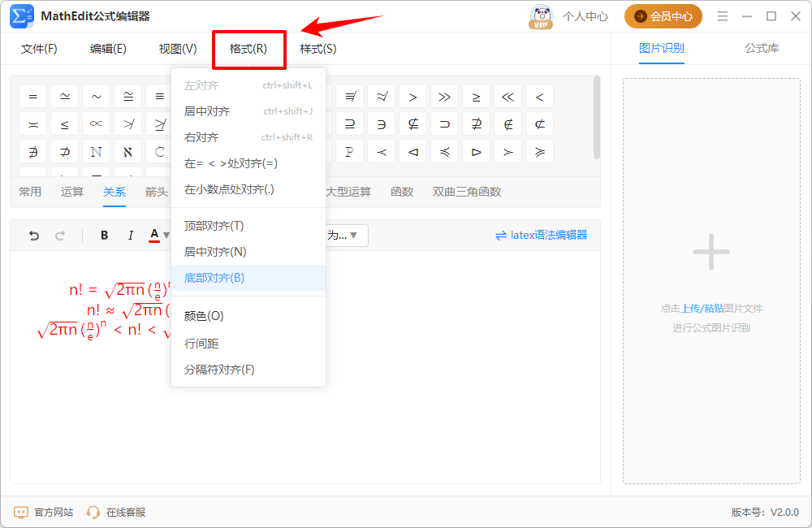Open the font color dropdown arrow
The height and width of the screenshot is (528, 812).
166,236
